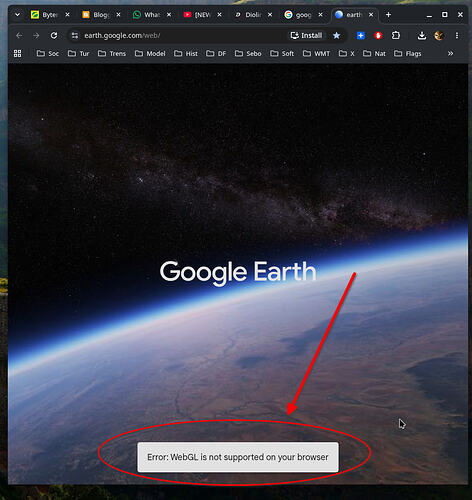Image resolution: width=472 pixels, height=500 pixels.
Task: Open the profile avatar icon
Action: [439, 35]
